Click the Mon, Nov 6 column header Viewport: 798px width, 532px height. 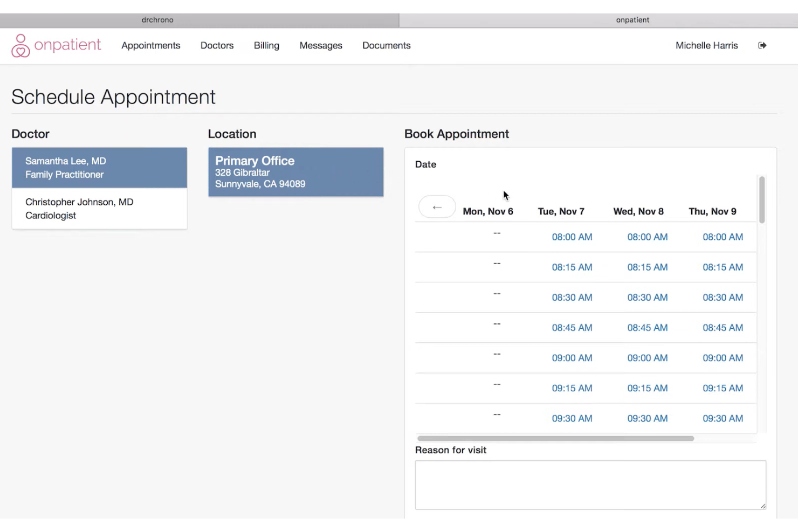[x=488, y=212]
